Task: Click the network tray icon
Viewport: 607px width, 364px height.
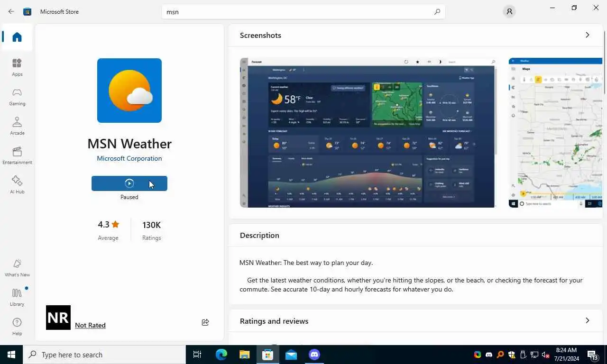Action: tap(534, 355)
